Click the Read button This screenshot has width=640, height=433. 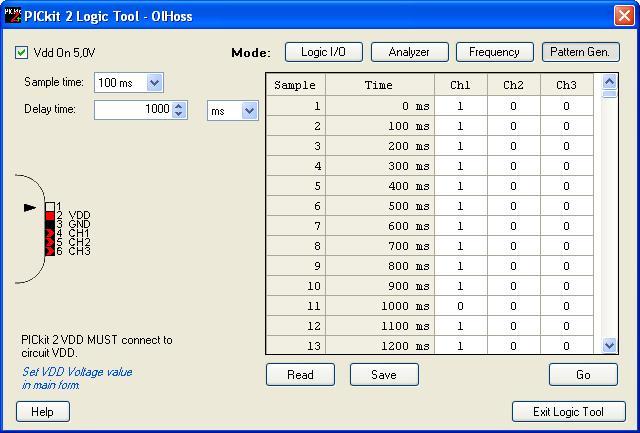300,375
